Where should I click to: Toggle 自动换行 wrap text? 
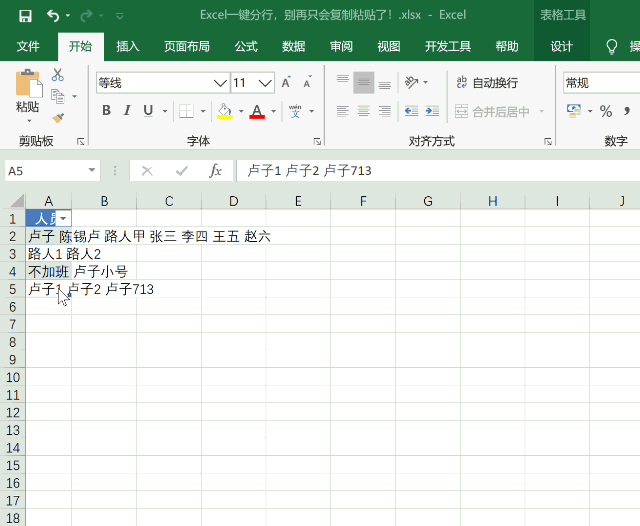(487, 83)
